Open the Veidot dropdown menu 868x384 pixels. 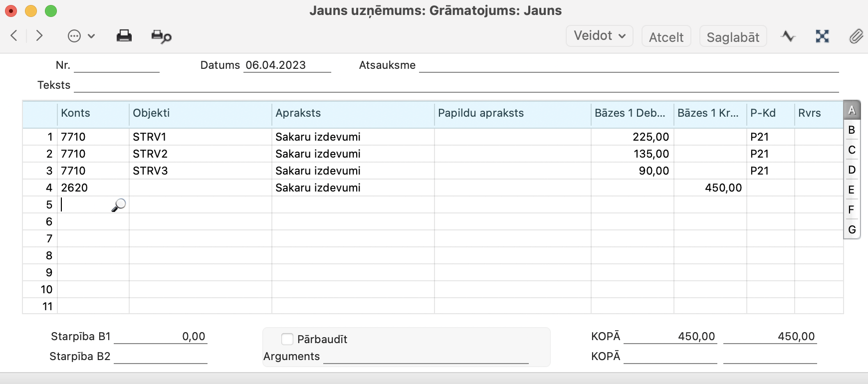tap(599, 36)
